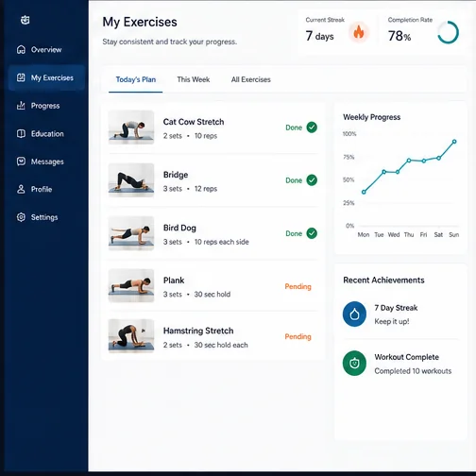Click the 'Completed 10 workouts' text
Screen dimensions: 476x476
(413, 371)
